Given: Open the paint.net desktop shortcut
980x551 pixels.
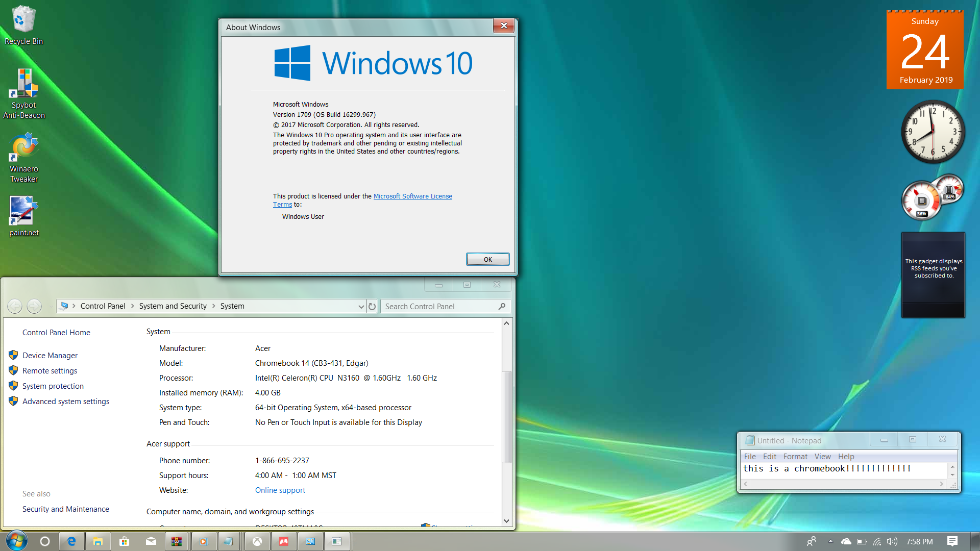Looking at the screenshot, I should [x=24, y=212].
